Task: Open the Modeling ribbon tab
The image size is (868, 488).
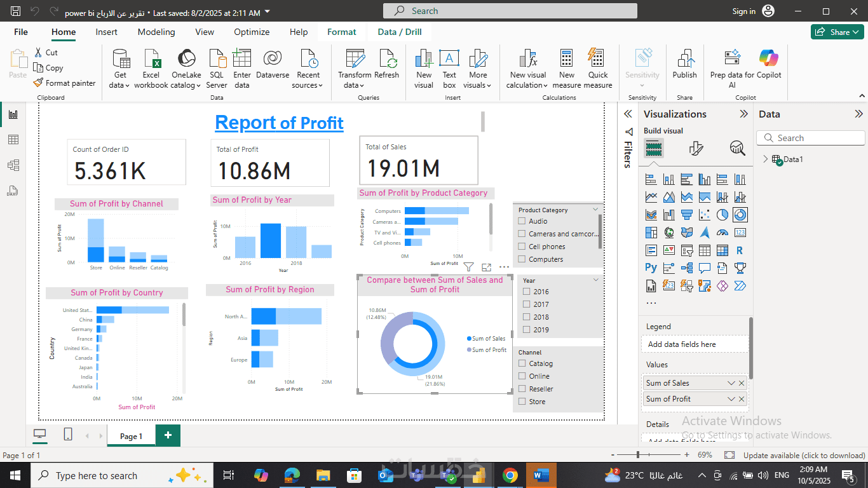Action: (x=156, y=32)
